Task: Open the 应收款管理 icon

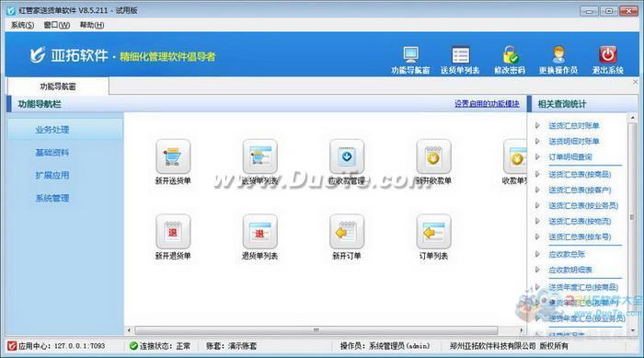Action: coord(347,156)
